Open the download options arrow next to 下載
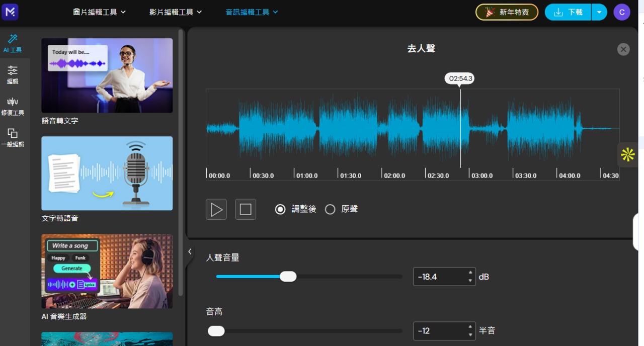The height and width of the screenshot is (346, 644). [599, 12]
